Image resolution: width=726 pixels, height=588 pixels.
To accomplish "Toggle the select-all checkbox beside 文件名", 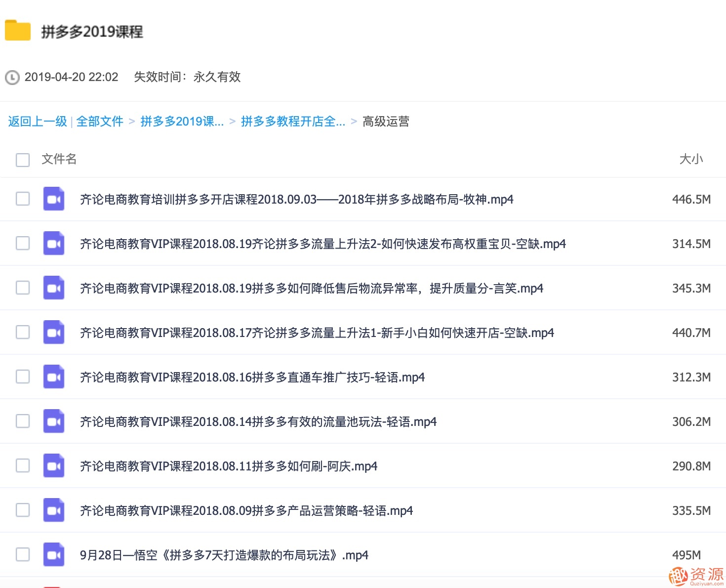I will coord(23,160).
